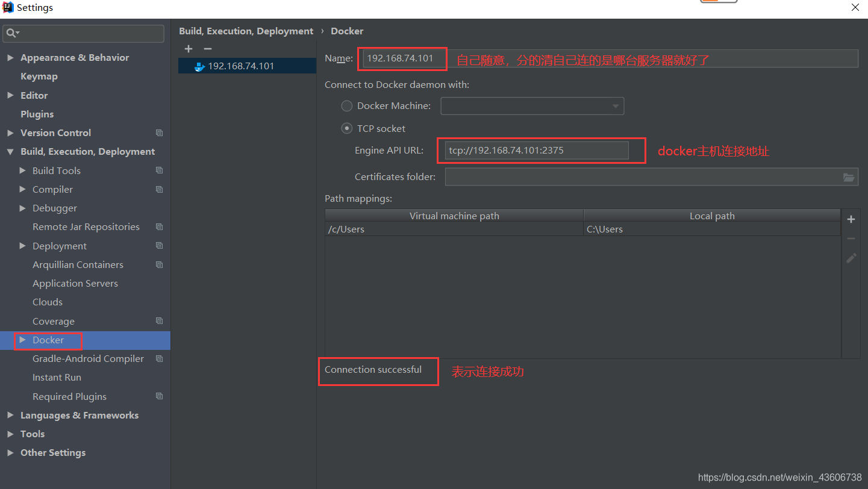Open Keymap settings
The height and width of the screenshot is (489, 868).
pos(39,76)
